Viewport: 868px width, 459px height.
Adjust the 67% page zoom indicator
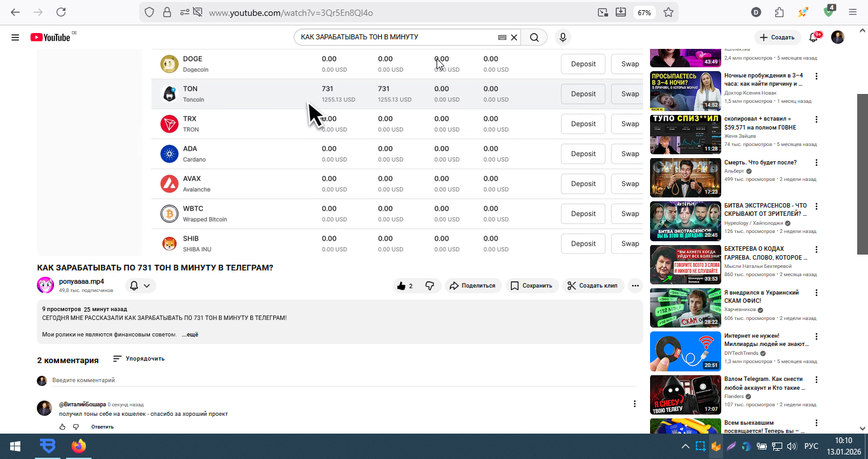pos(644,12)
